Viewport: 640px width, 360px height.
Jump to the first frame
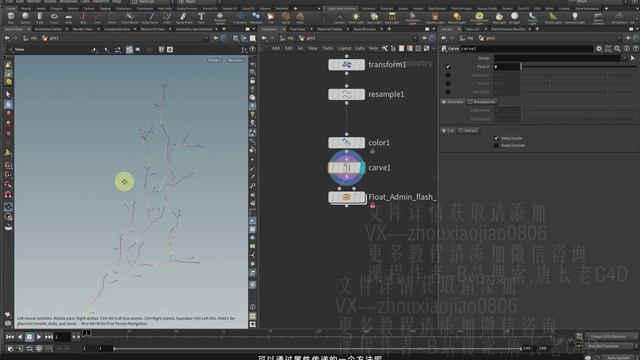click(10, 337)
